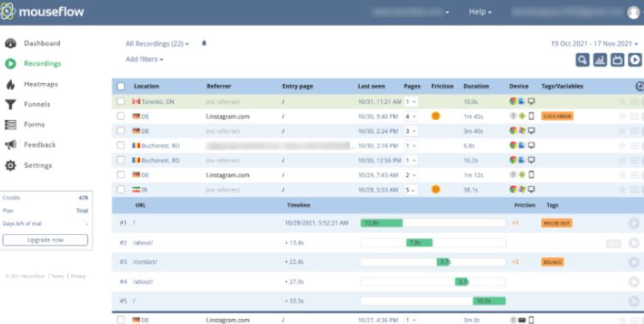Click the 7.8s timeline bar for /about/
Image resolution: width=644 pixels, height=324 pixels.
point(420,243)
